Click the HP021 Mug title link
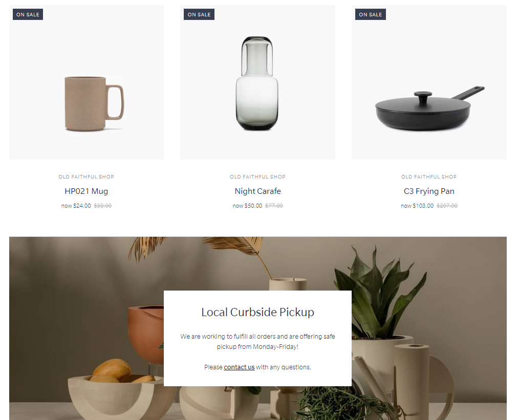This screenshot has width=518, height=420. coord(86,191)
